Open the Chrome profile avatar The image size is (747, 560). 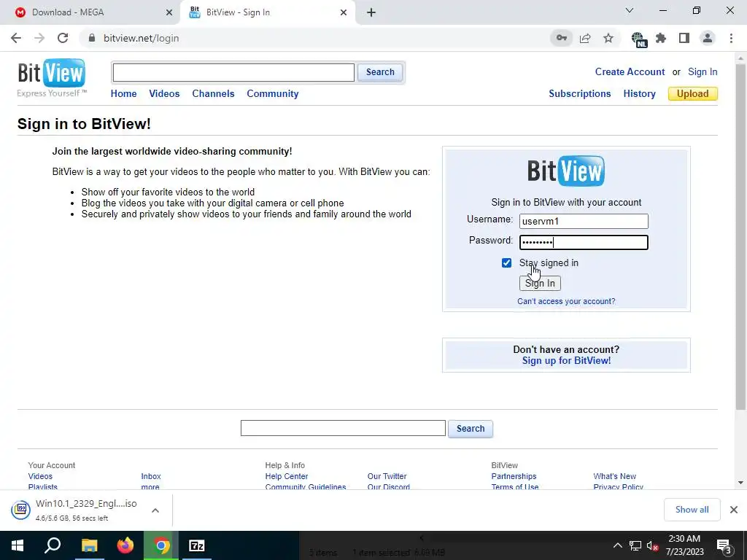pos(708,38)
